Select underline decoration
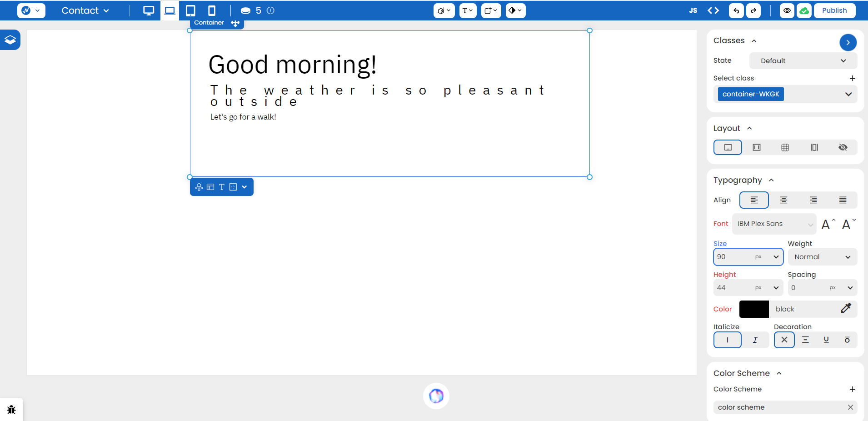Image resolution: width=868 pixels, height=421 pixels. [x=826, y=340]
